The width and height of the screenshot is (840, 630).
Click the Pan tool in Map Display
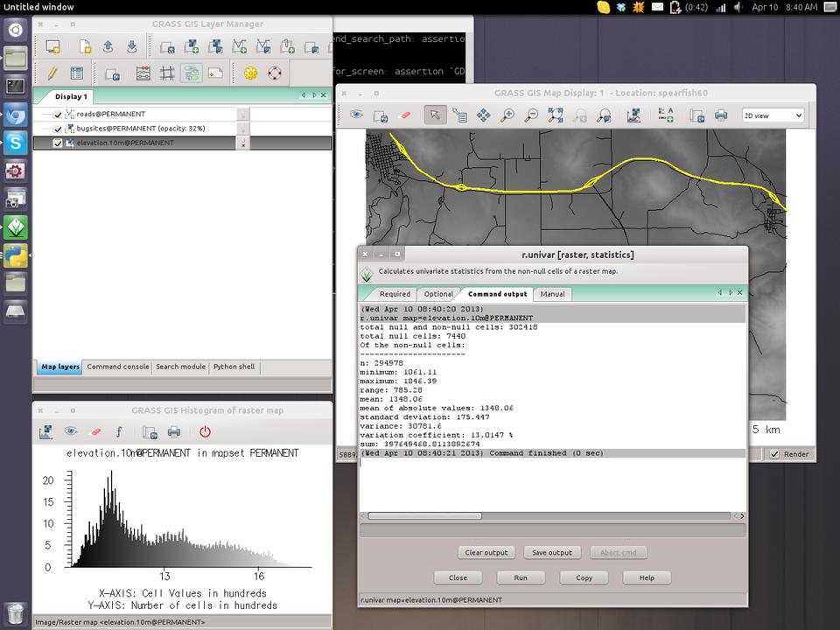coord(483,115)
